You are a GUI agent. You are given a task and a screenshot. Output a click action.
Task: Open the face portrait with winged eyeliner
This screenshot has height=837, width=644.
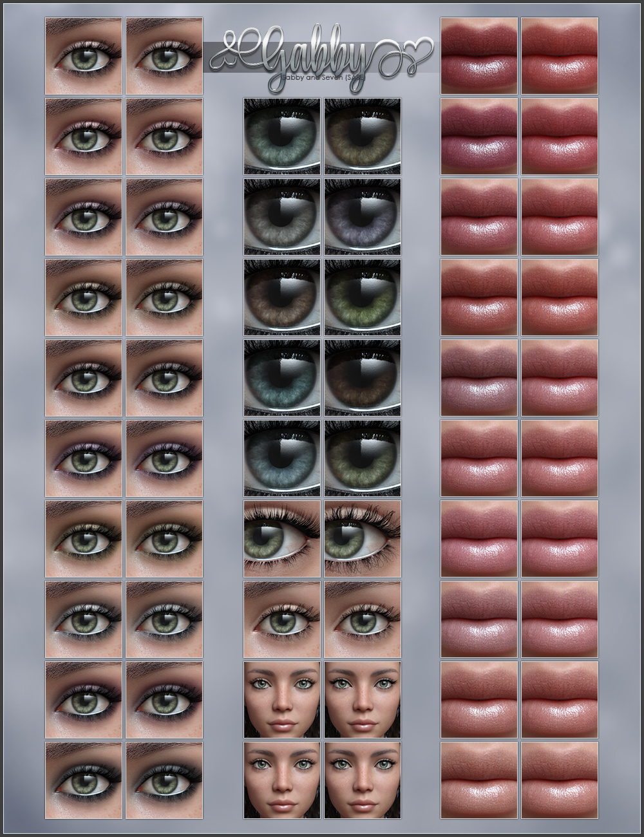pos(363,699)
